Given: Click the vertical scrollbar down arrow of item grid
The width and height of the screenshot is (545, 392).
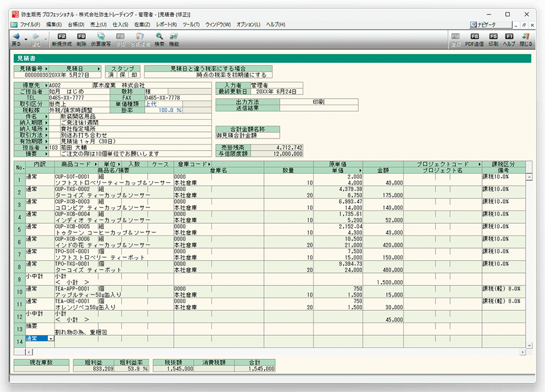Looking at the screenshot, I should [x=529, y=345].
